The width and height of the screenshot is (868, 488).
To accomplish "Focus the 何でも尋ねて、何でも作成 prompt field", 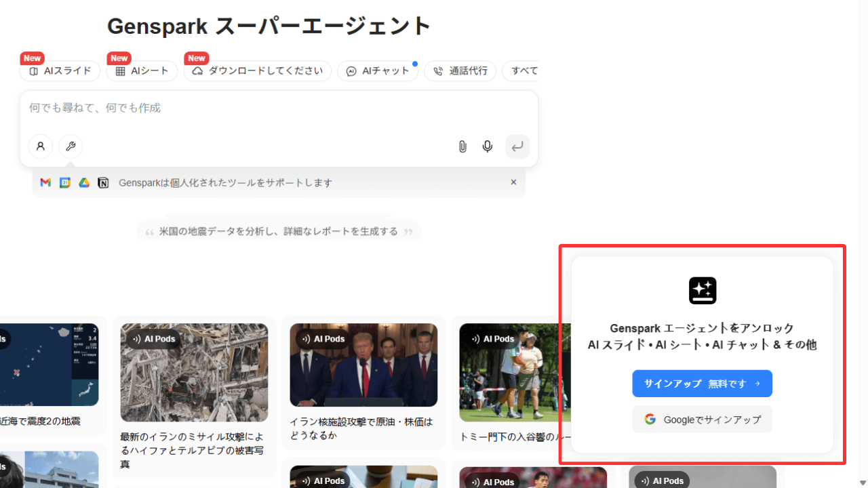I will click(279, 108).
